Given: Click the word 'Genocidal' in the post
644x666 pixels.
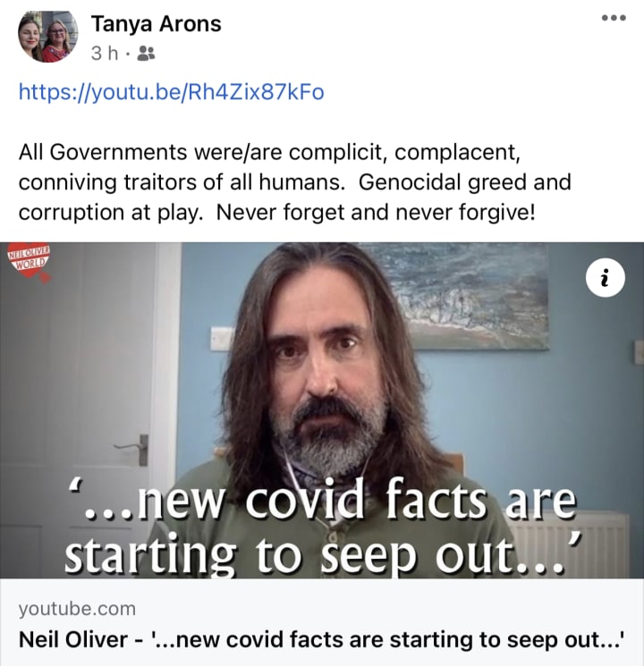Looking at the screenshot, I should point(410,182).
